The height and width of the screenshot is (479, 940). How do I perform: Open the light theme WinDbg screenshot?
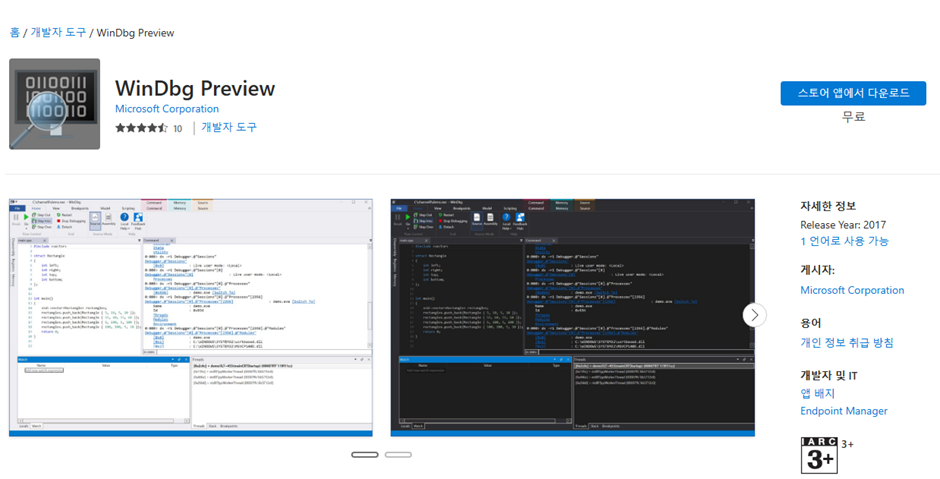coord(191,317)
